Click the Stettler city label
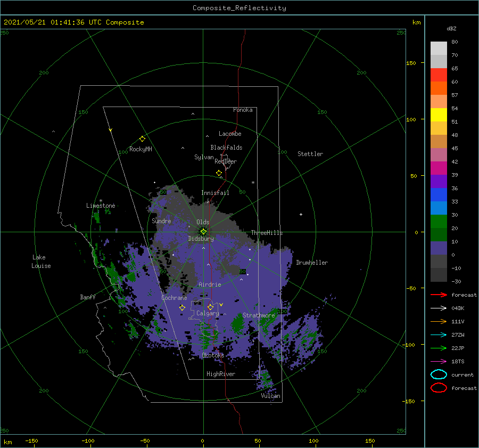Viewport: 479px width, 448px height. click(x=310, y=154)
